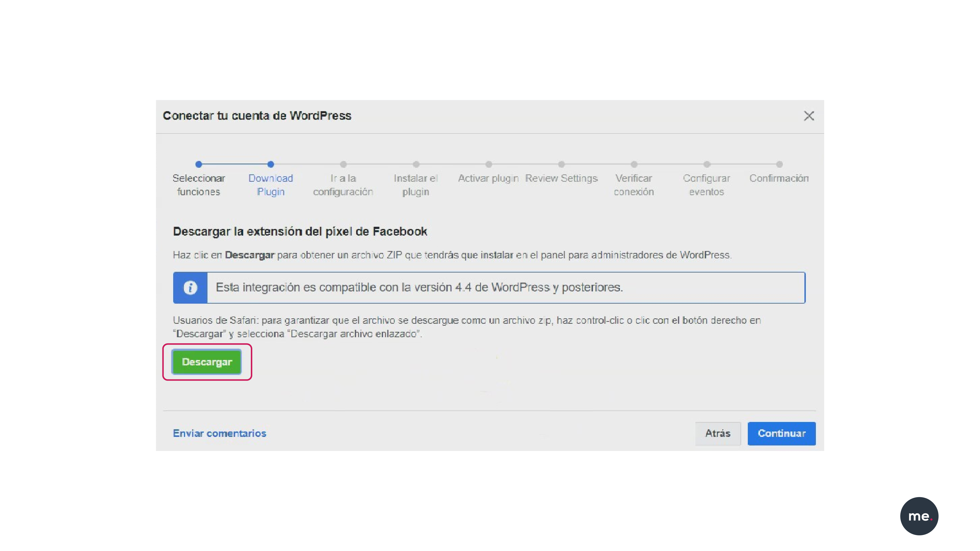The width and height of the screenshot is (980, 551).
Task: Click the Conectar tu cuenta de WordPress title
Action: (257, 116)
